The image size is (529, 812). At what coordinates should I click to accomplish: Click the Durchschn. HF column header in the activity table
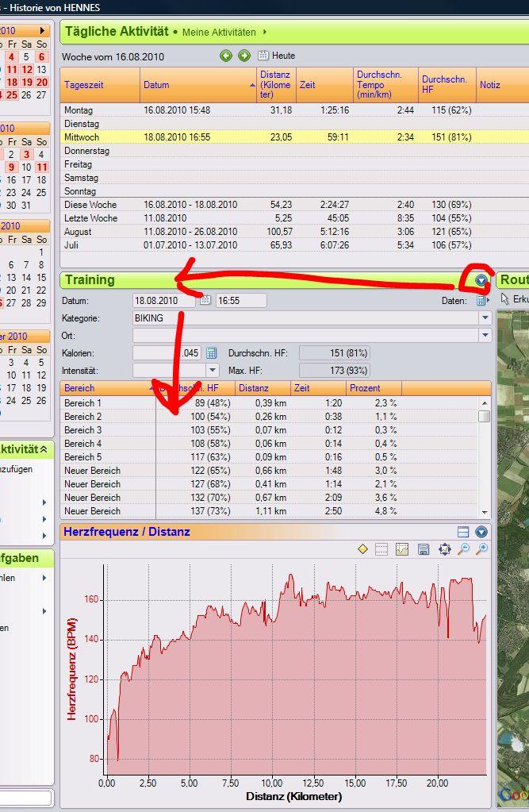[447, 85]
